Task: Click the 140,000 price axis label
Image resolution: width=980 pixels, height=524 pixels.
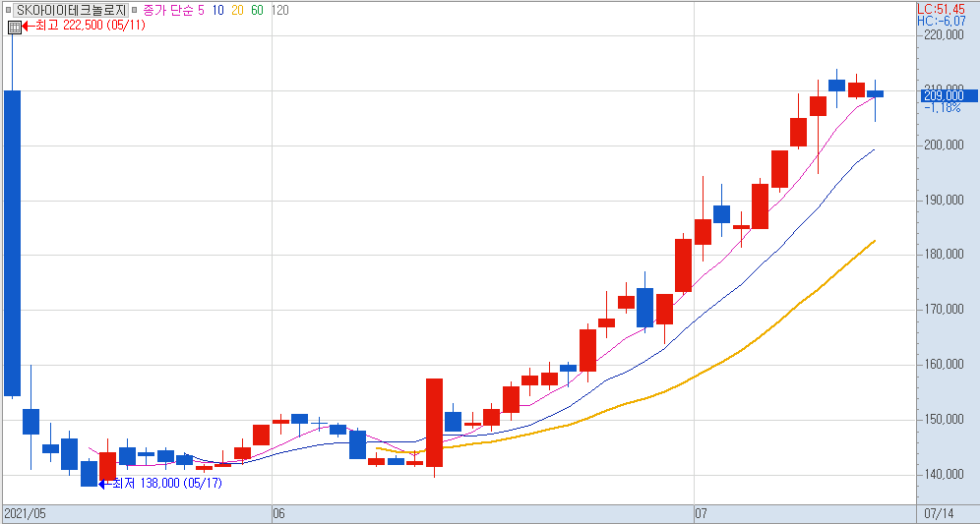Action: (x=944, y=474)
